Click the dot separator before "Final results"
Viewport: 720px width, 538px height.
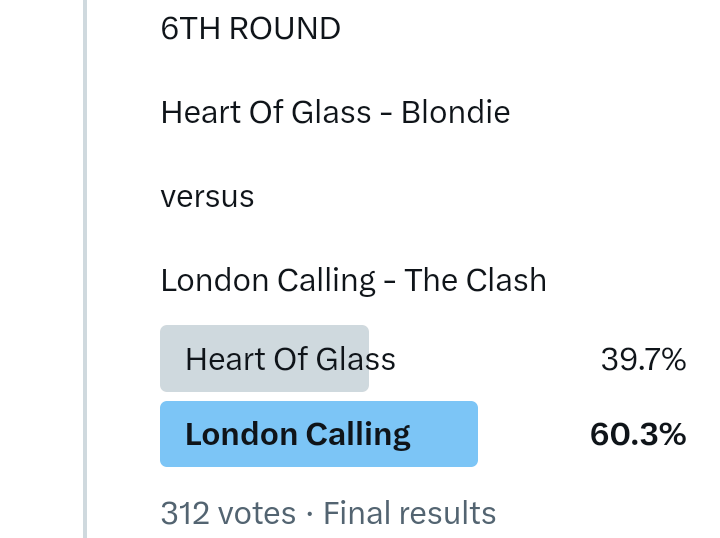[310, 514]
